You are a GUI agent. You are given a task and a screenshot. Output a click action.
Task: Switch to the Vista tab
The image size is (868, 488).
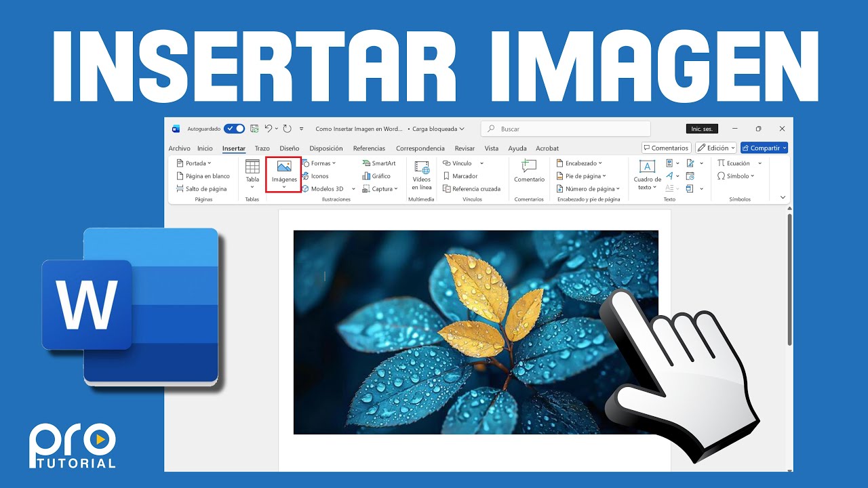coord(492,148)
